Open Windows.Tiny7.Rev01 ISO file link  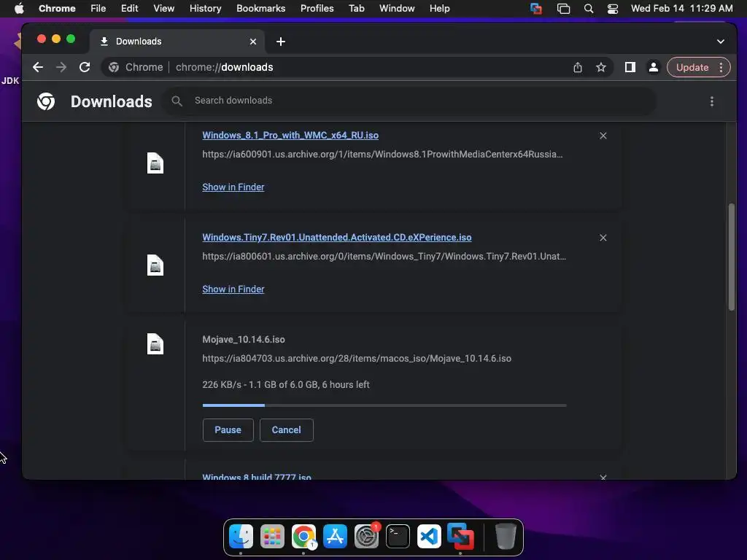click(x=337, y=237)
